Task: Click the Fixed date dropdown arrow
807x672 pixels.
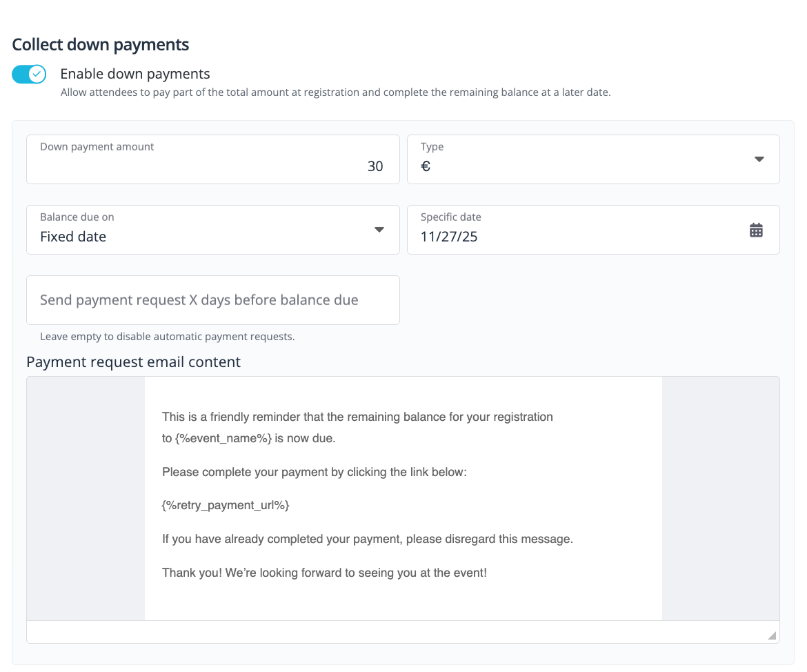Action: [379, 230]
